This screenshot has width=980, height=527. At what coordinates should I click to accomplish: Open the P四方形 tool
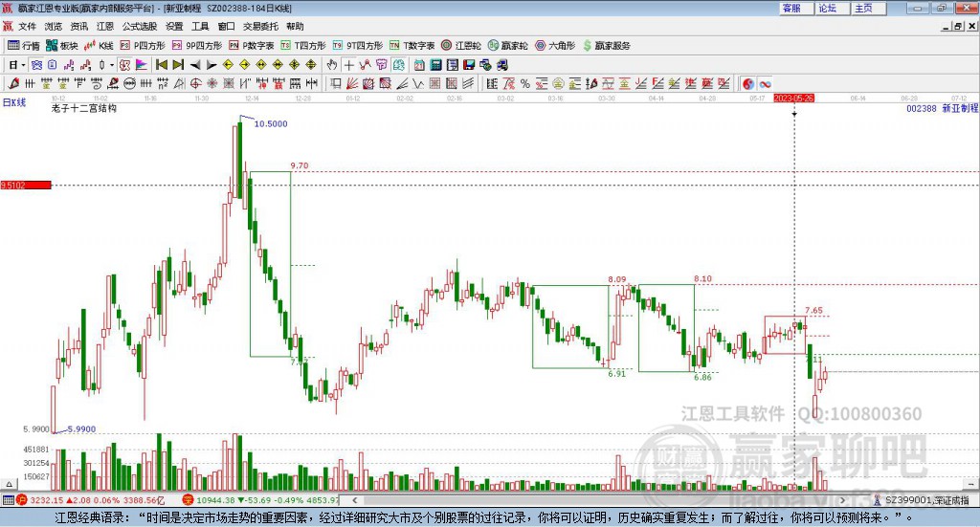tap(143, 46)
